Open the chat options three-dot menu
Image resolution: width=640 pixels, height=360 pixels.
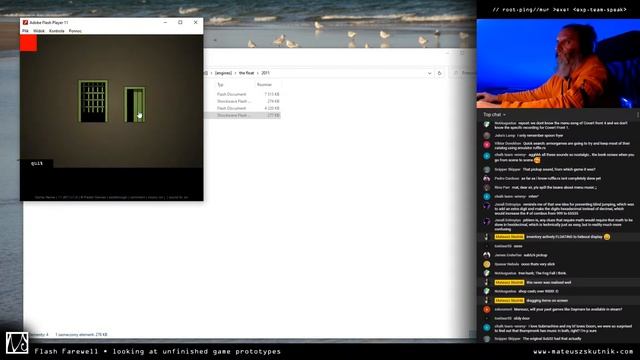pos(637,115)
